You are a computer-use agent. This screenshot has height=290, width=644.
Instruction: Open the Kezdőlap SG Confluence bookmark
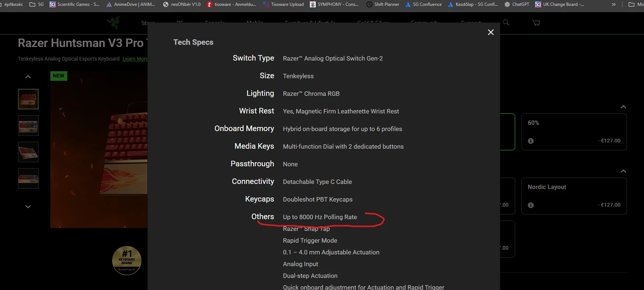[473, 4]
